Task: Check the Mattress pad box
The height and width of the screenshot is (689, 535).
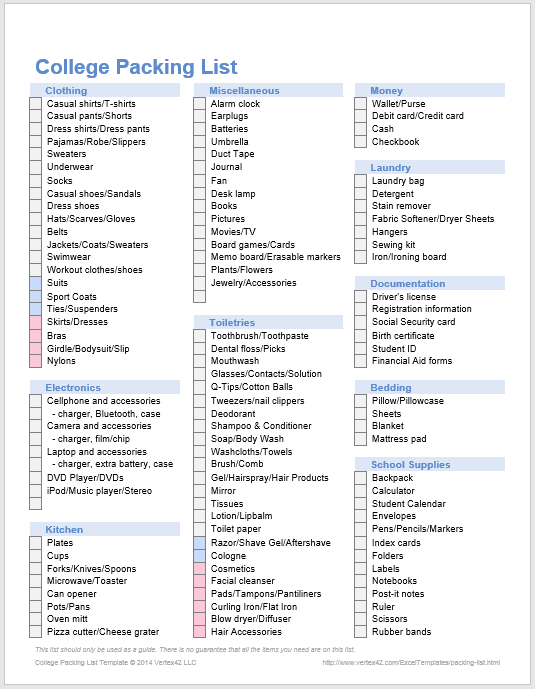Action: click(x=361, y=439)
